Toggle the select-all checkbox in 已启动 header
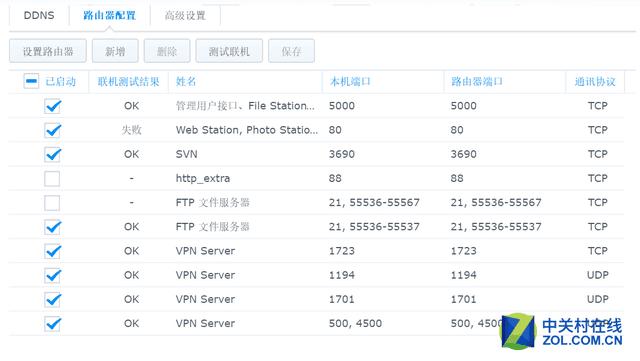Screen dimensions: 640x361 point(31,81)
